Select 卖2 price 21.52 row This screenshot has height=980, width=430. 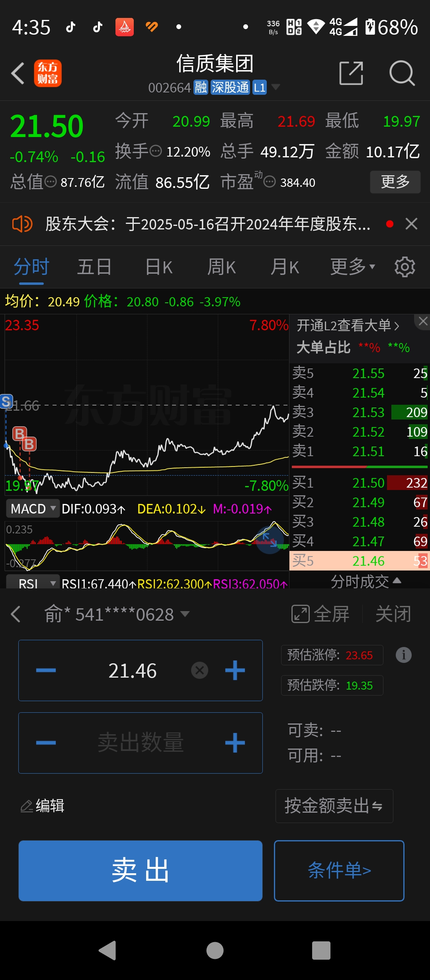pos(360,432)
